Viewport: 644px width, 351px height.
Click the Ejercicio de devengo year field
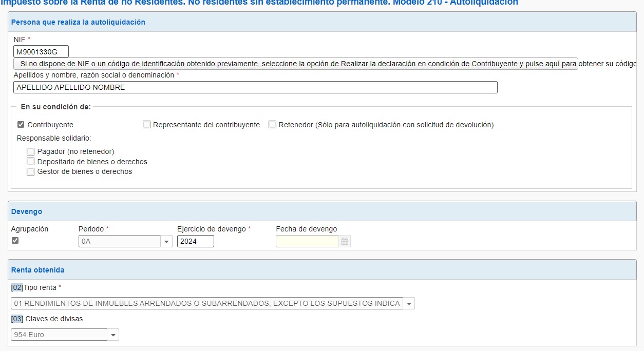coord(195,241)
